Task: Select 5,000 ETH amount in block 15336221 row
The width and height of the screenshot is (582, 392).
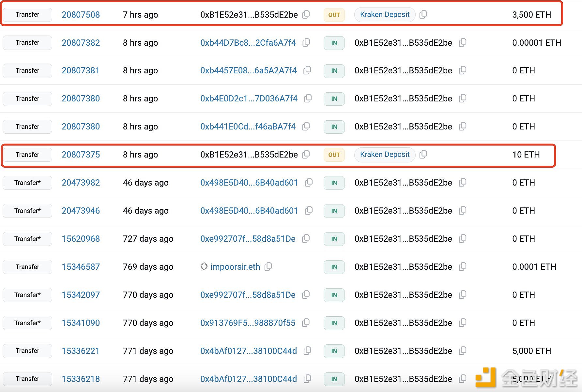Action: 531,351
